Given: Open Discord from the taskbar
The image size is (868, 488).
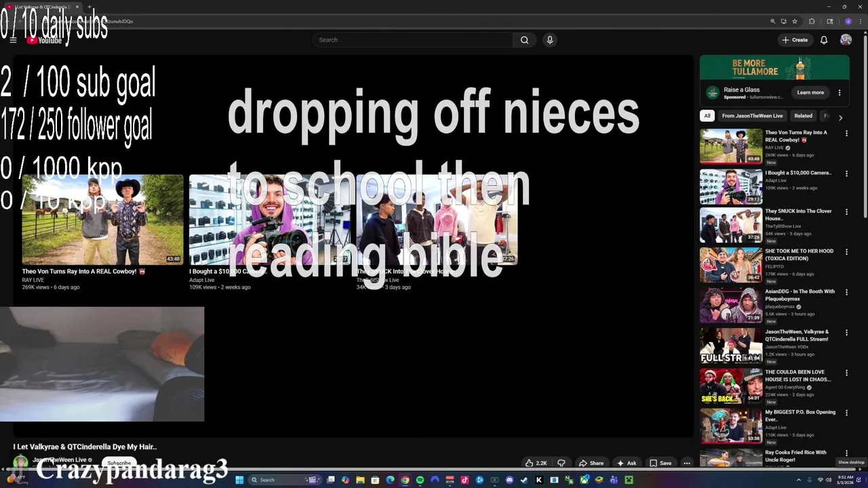Looking at the screenshot, I should pyautogui.click(x=509, y=480).
